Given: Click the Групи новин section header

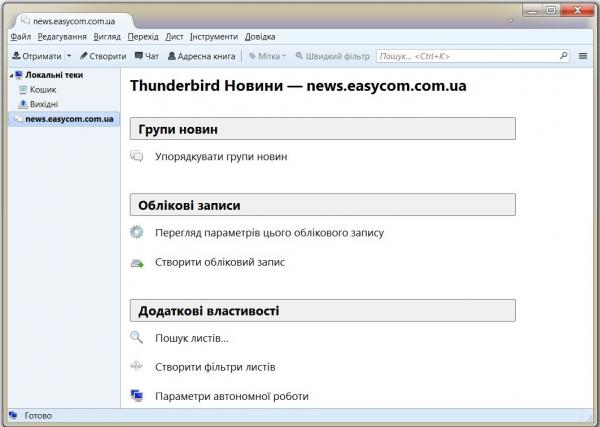Looking at the screenshot, I should [323, 129].
